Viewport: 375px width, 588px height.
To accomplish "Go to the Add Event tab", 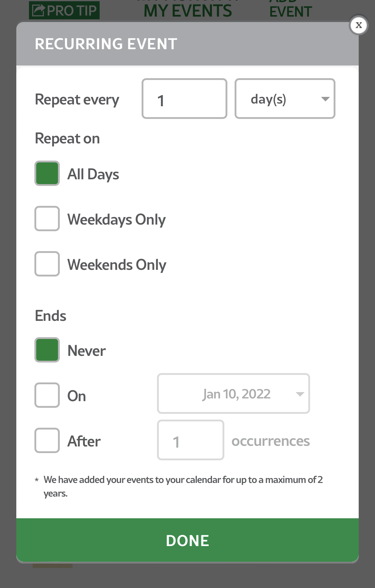I will [290, 11].
